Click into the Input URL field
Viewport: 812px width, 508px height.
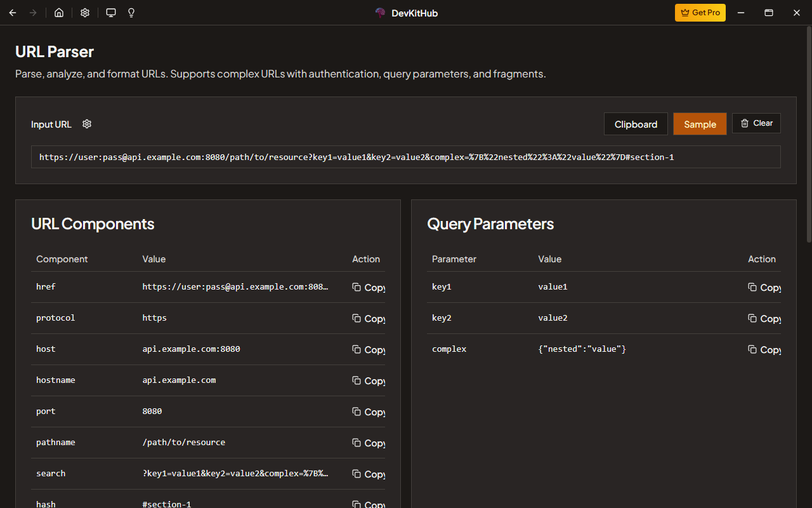coord(406,157)
